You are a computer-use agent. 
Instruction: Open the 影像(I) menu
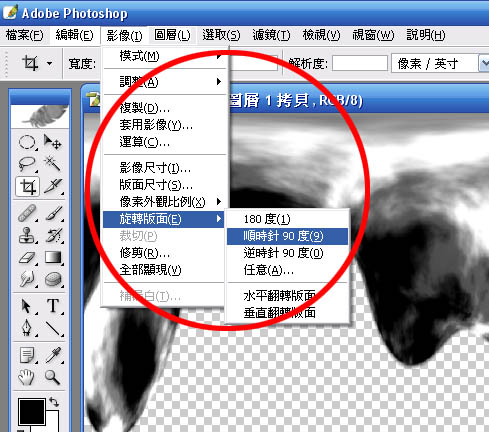(124, 35)
